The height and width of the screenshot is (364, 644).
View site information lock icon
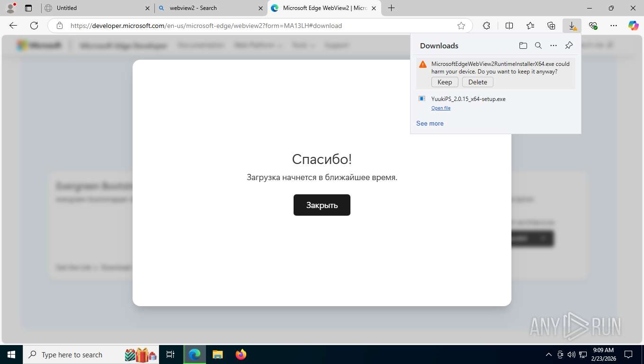click(60, 26)
